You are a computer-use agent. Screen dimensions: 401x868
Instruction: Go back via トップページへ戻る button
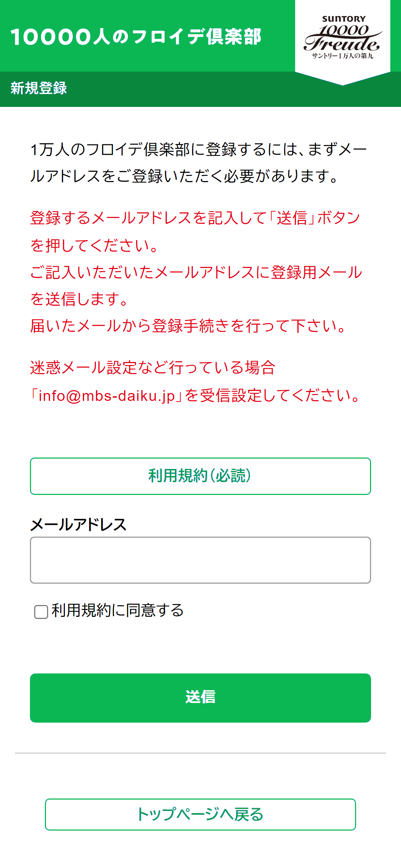click(x=200, y=815)
